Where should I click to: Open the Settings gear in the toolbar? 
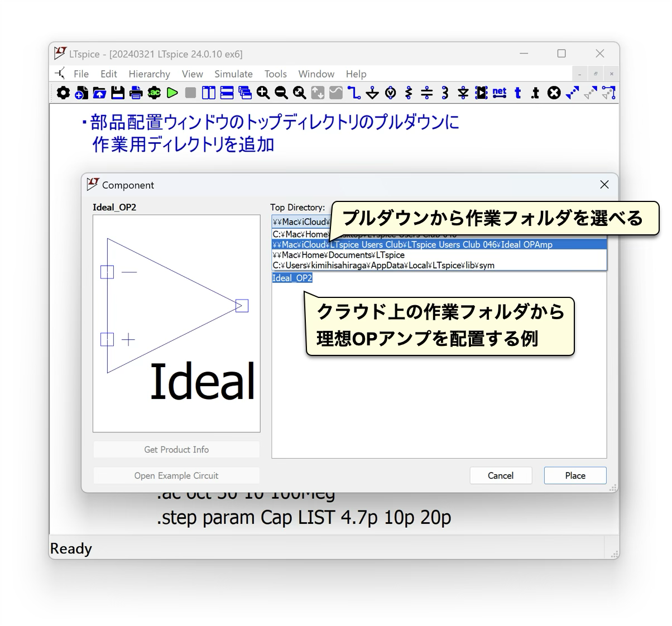tap(63, 93)
